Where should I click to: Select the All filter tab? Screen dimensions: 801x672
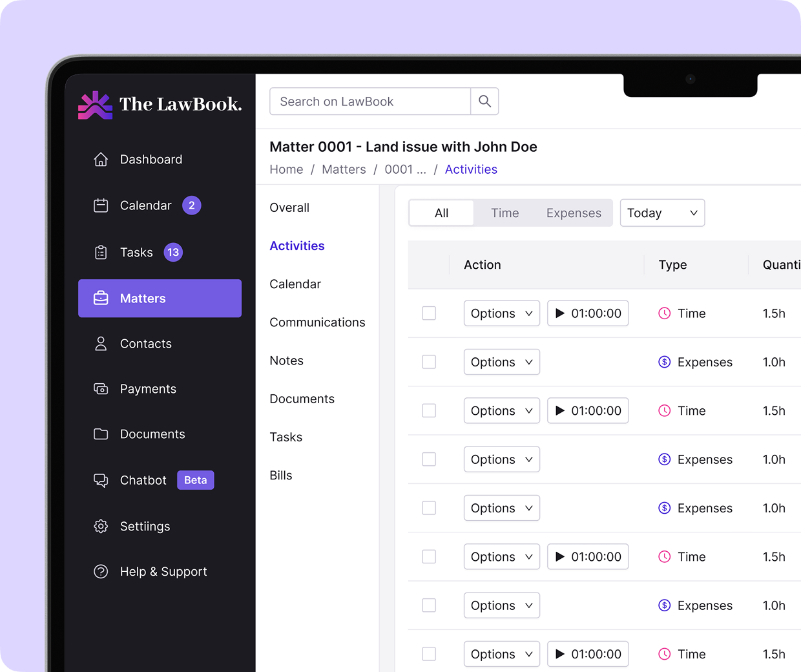click(442, 213)
